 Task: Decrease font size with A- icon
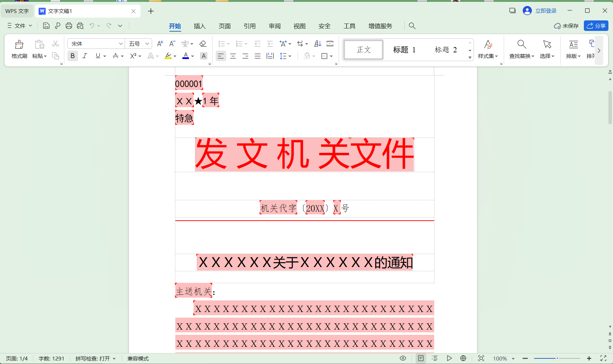[172, 44]
